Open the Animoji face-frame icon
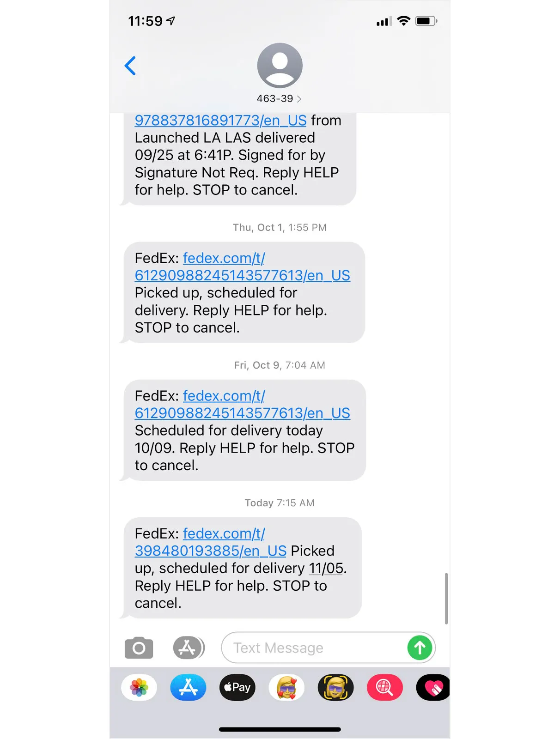 pos(335,687)
